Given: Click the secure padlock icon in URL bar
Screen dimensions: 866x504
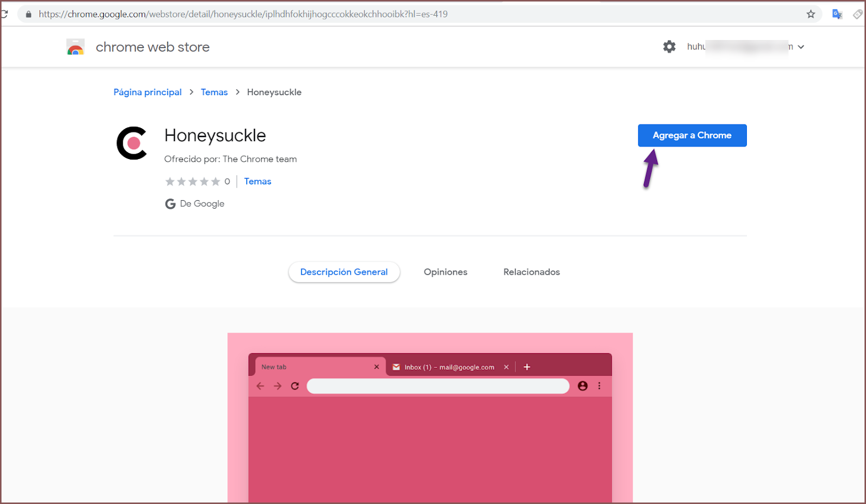Looking at the screenshot, I should click(x=29, y=14).
